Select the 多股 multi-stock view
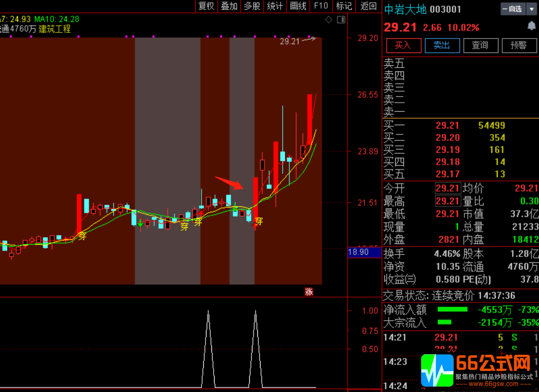This screenshot has width=539, height=392. (x=252, y=6)
